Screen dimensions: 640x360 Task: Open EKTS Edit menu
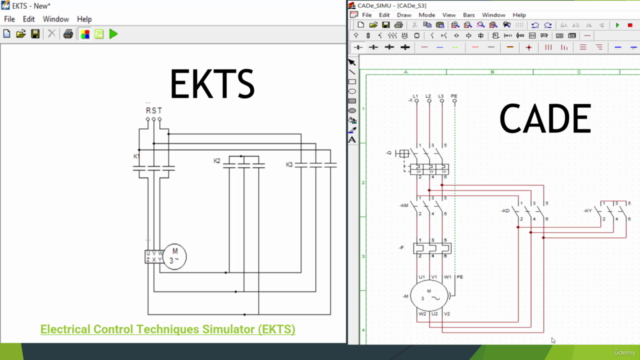29,19
